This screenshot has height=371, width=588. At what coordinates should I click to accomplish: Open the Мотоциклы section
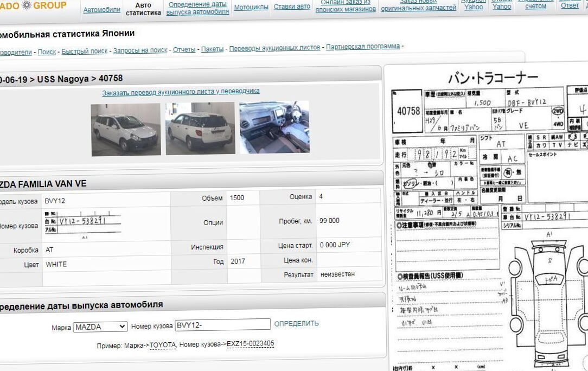251,7
